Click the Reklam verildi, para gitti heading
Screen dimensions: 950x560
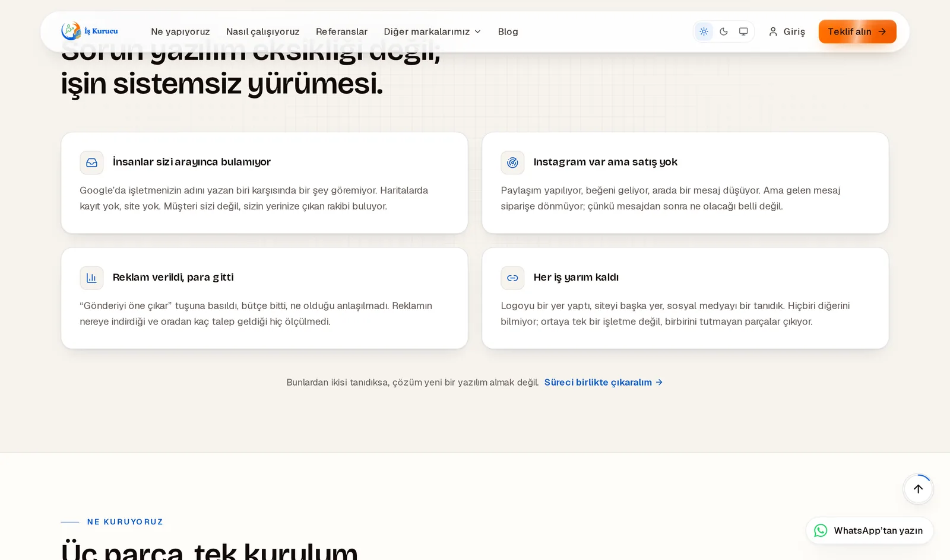173,277
